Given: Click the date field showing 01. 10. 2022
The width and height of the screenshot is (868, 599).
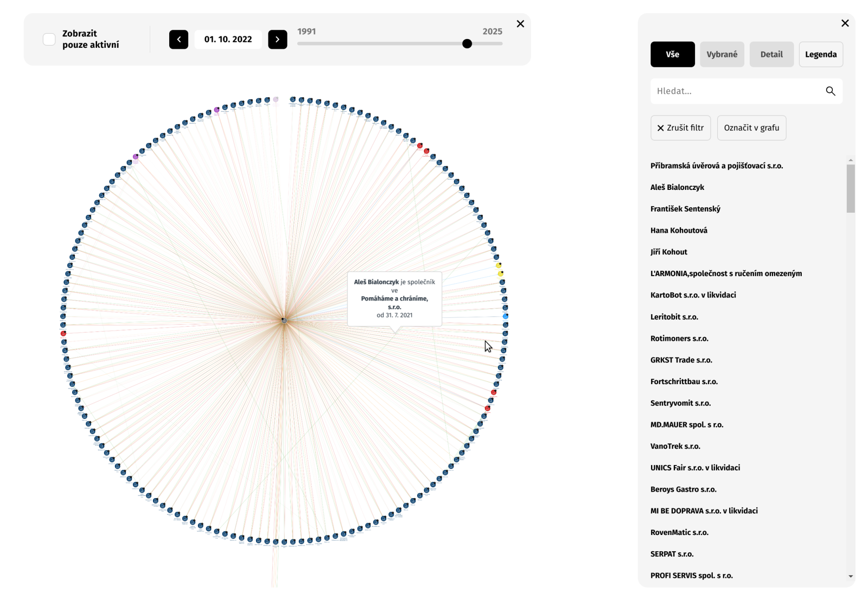Looking at the screenshot, I should [228, 40].
